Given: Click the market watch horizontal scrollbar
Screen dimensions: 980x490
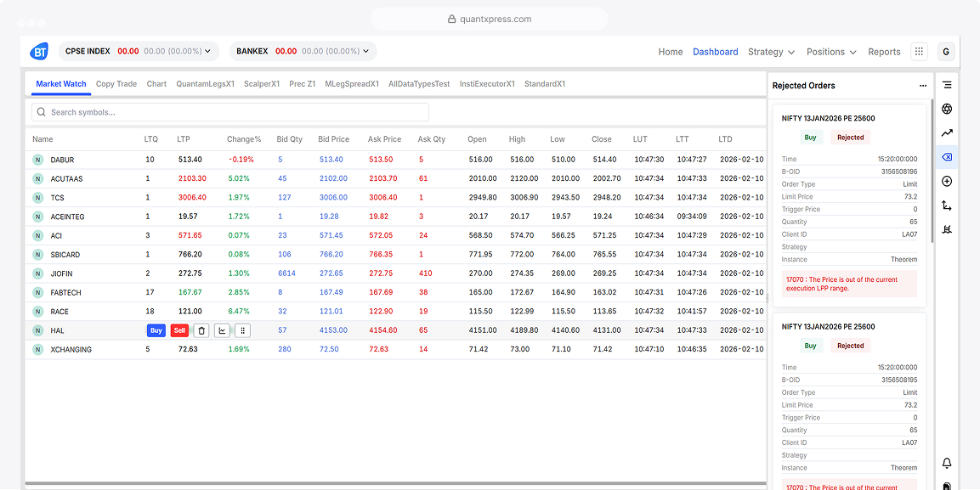Looking at the screenshot, I should (x=395, y=483).
